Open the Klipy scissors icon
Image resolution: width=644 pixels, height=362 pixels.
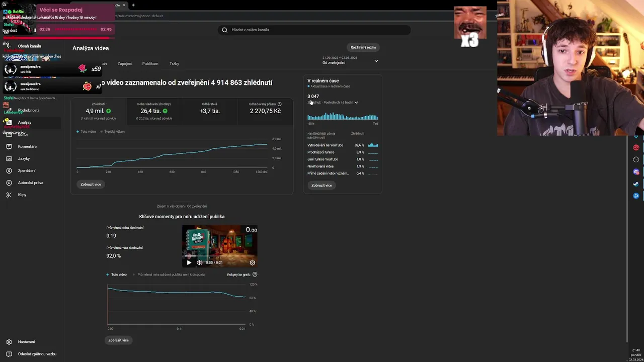[9, 195]
